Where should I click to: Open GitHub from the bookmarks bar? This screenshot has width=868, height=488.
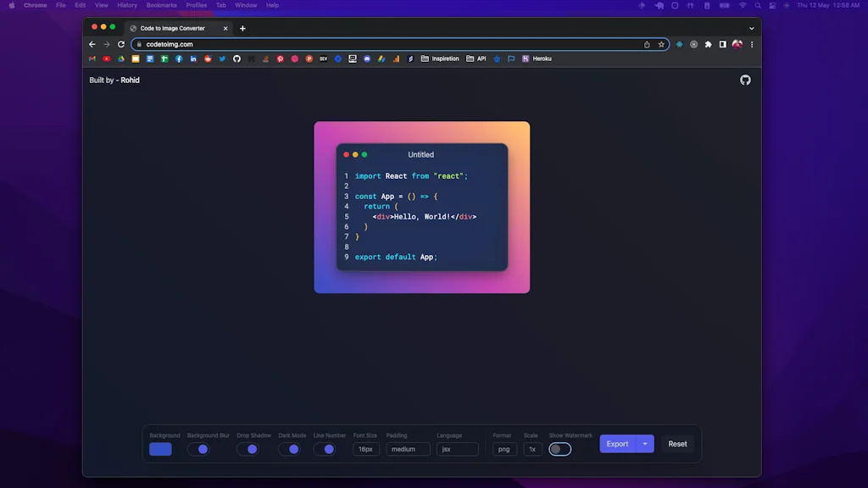(x=237, y=58)
